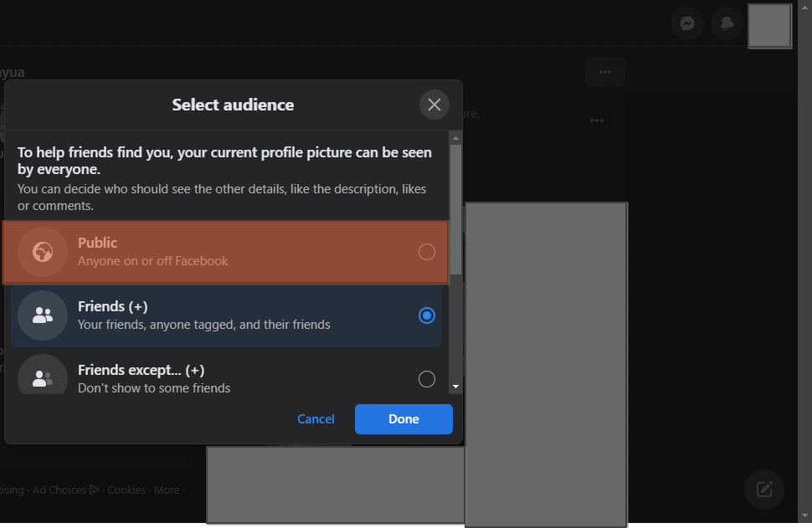Click the 'Select audience' heading
This screenshot has width=812, height=528.
(x=233, y=105)
